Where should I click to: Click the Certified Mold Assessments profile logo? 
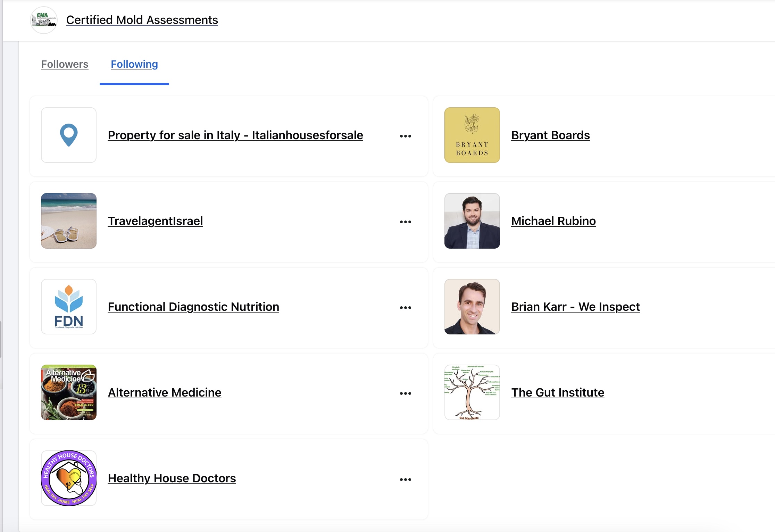click(x=44, y=20)
